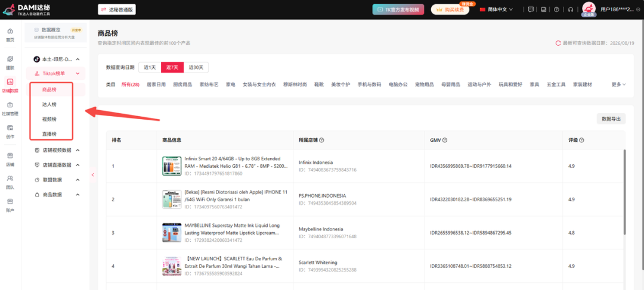Click the 所属店铺 help icon
Image resolution: width=644 pixels, height=290 pixels.
click(x=321, y=141)
